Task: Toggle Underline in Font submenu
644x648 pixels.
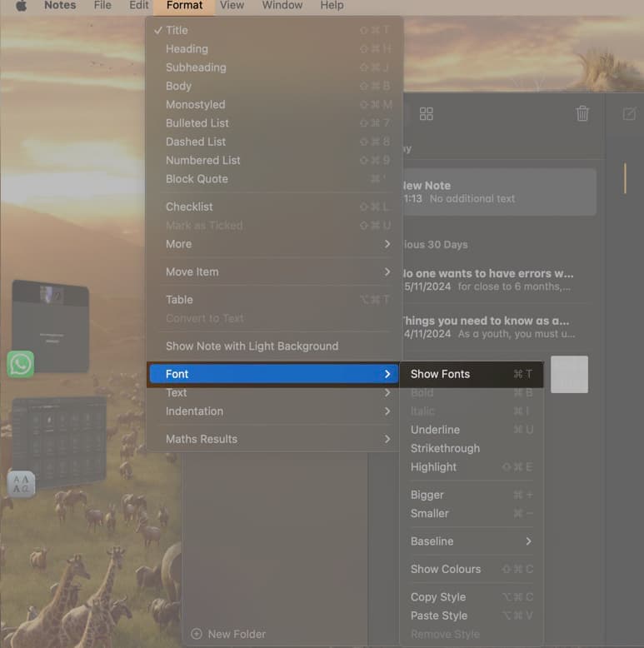Action: pyautogui.click(x=472, y=430)
